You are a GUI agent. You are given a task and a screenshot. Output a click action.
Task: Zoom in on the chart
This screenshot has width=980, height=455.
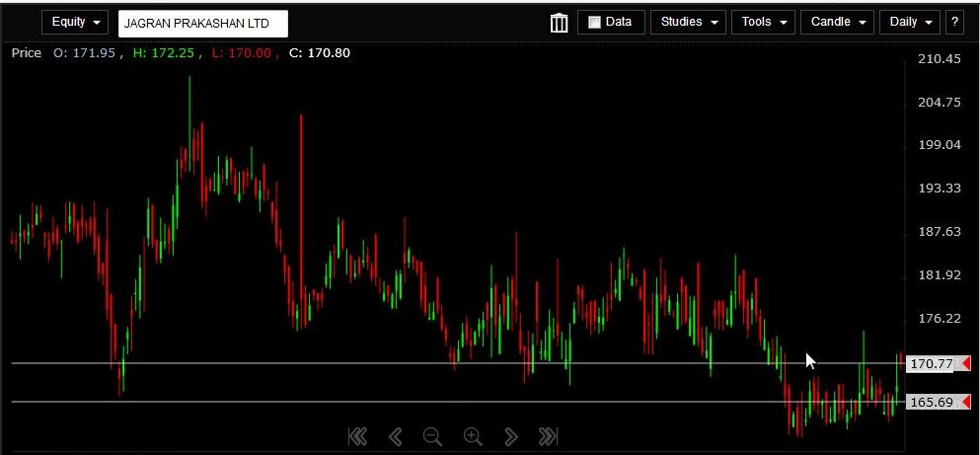pyautogui.click(x=473, y=436)
